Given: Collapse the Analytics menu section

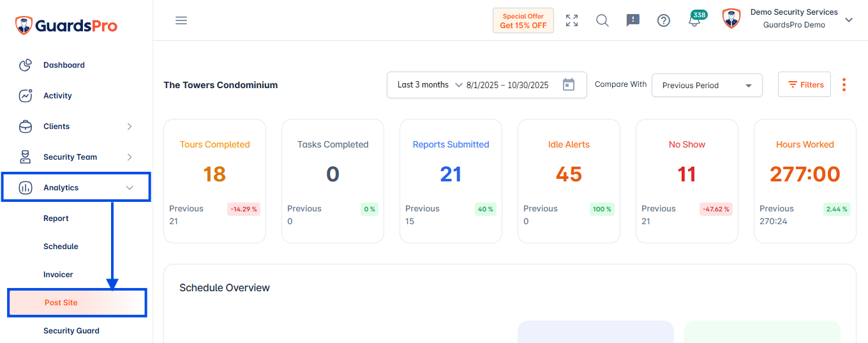Looking at the screenshot, I should (76, 187).
